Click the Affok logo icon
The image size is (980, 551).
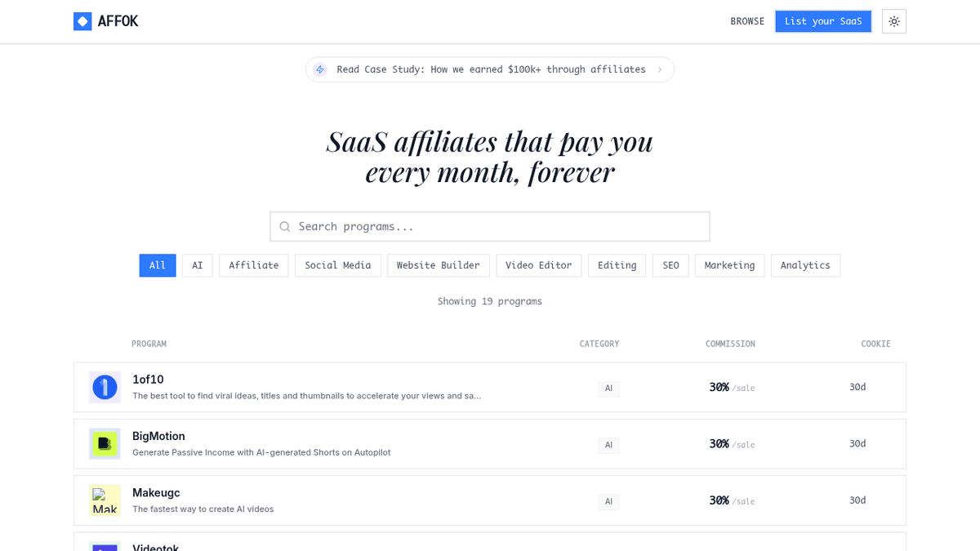82,21
